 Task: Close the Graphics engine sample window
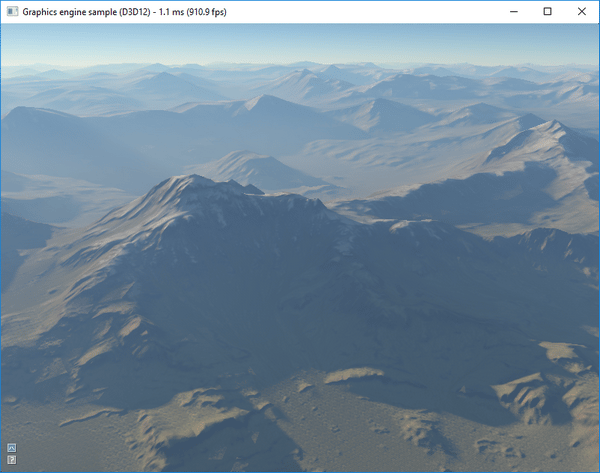582,11
